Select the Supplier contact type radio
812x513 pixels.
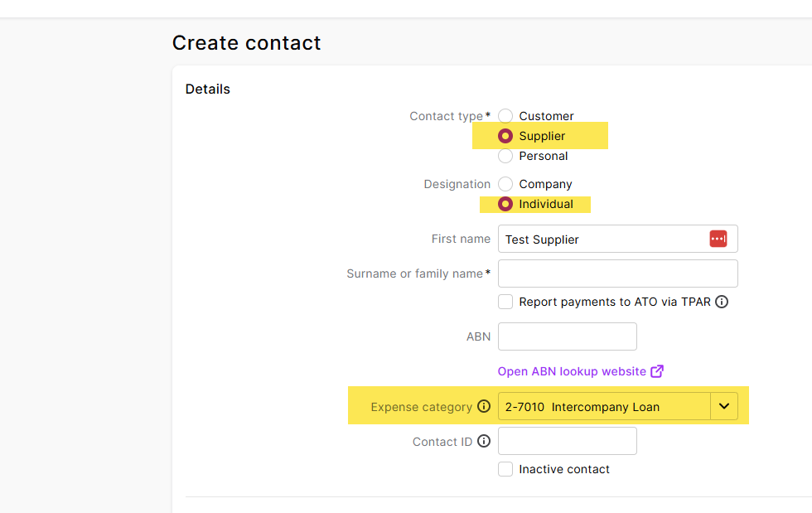(x=505, y=136)
